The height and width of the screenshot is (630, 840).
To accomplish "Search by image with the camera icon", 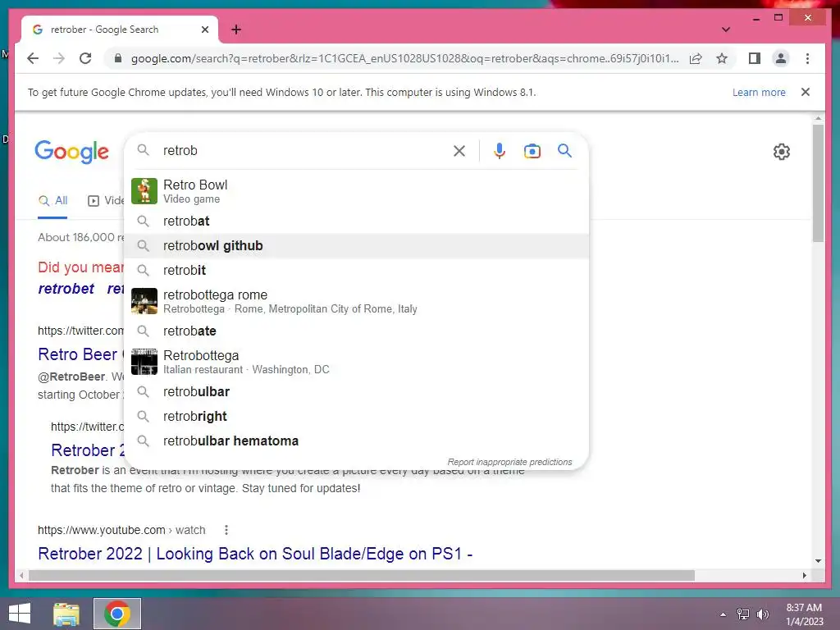I will [532, 151].
